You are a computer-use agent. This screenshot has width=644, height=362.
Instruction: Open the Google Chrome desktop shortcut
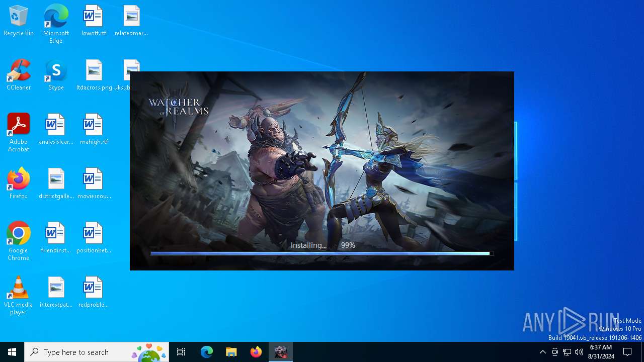click(x=19, y=241)
